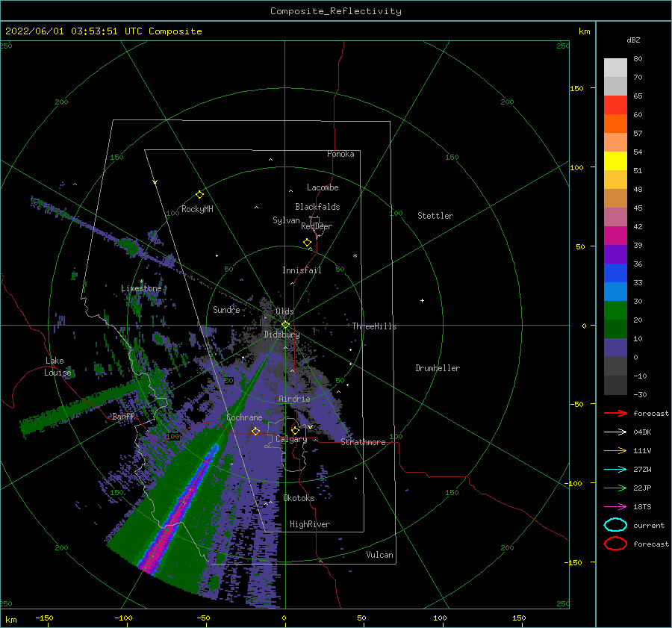Select the magenta reflectivity swatch

[615, 236]
